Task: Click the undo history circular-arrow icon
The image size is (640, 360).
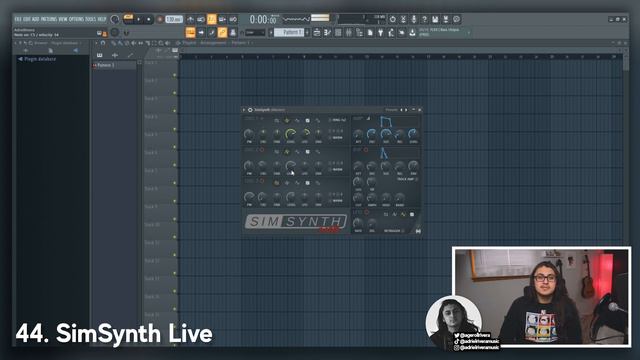Action: 393,19
